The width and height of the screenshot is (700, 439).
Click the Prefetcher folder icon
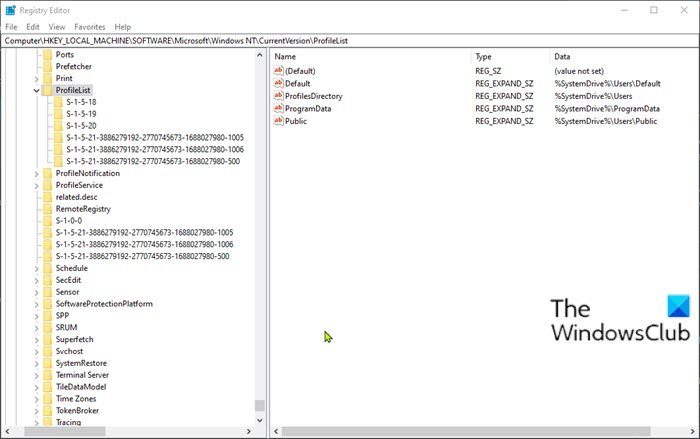pyautogui.click(x=48, y=67)
